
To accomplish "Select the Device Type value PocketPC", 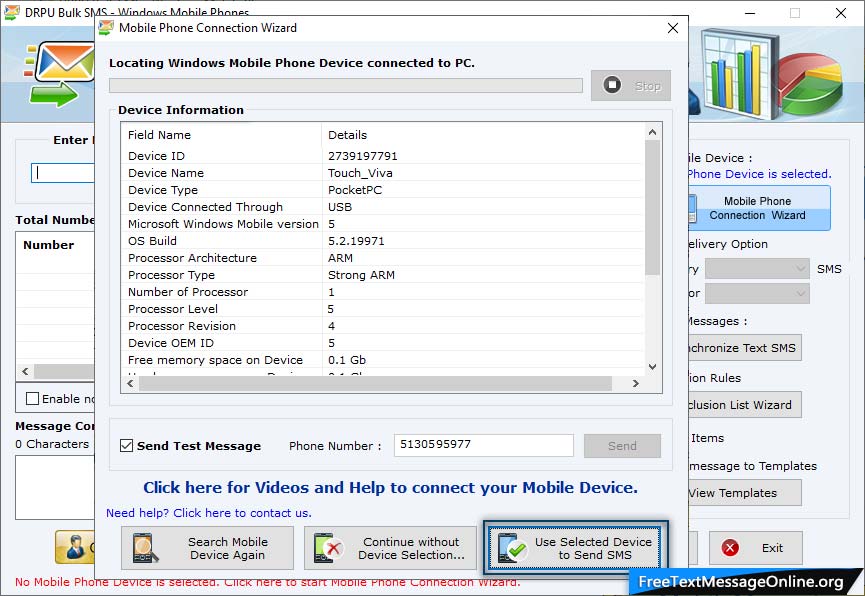I will pyautogui.click(x=355, y=190).
